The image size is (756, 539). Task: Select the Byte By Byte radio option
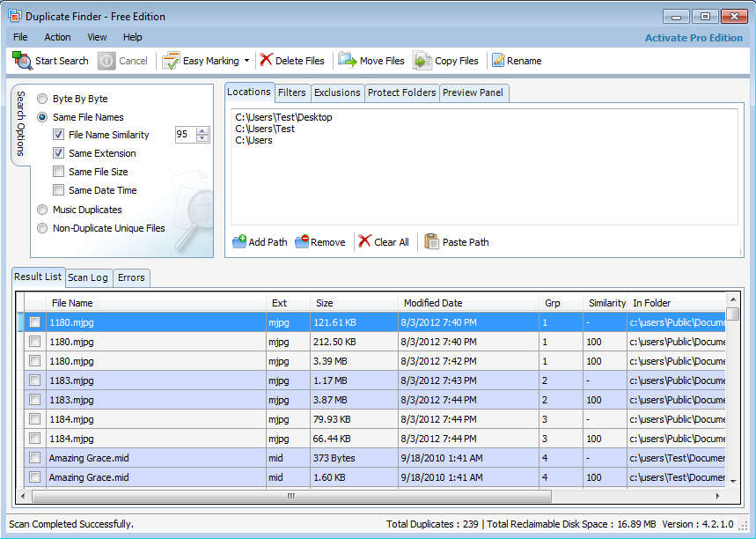42,100
